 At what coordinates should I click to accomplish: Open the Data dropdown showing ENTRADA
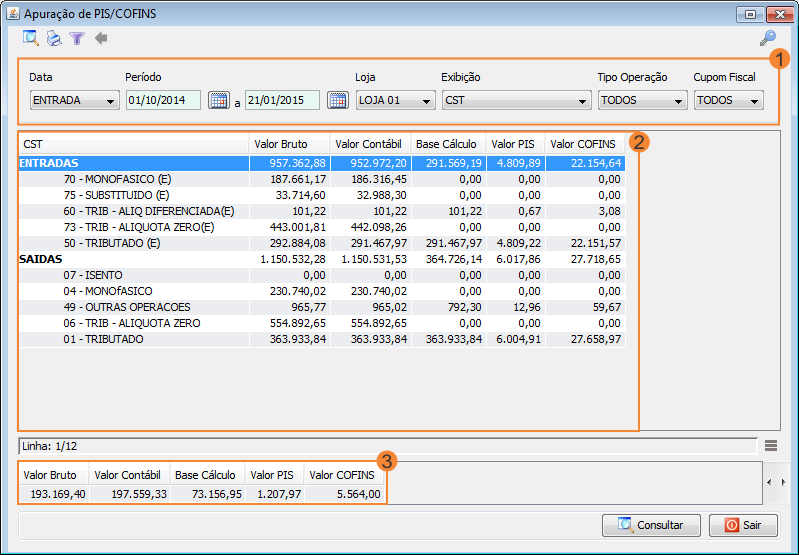[74, 100]
